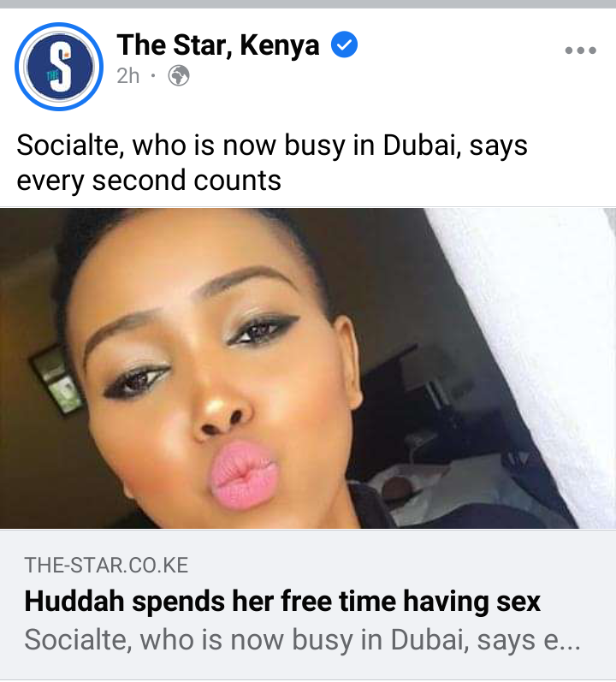Click the truncated description under the headline

(302, 640)
